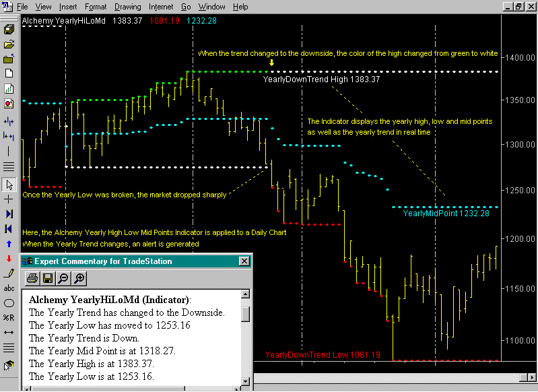Click the close workspace folder icon

point(9,59)
